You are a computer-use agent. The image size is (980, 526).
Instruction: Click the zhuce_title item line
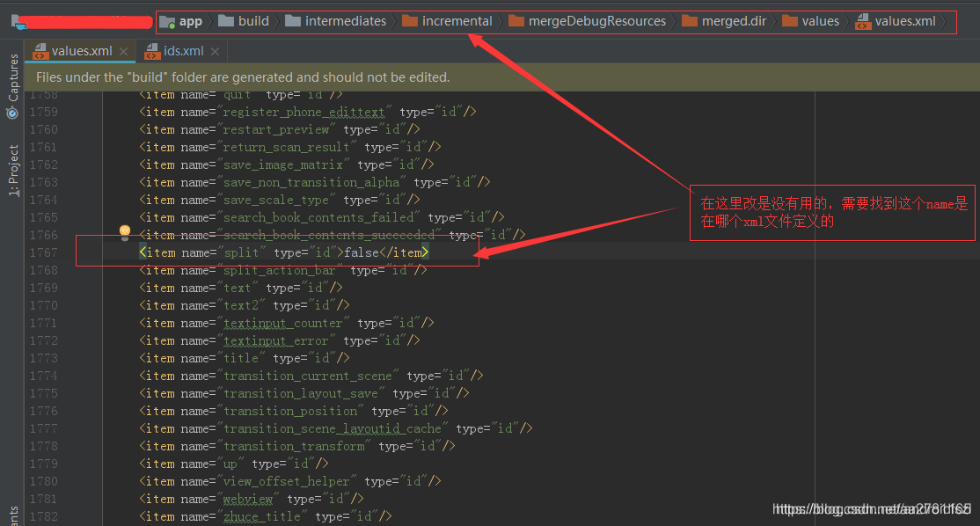(x=266, y=516)
